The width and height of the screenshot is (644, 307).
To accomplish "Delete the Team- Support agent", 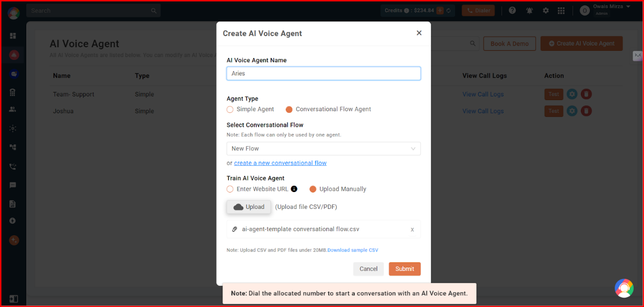I will tap(586, 94).
